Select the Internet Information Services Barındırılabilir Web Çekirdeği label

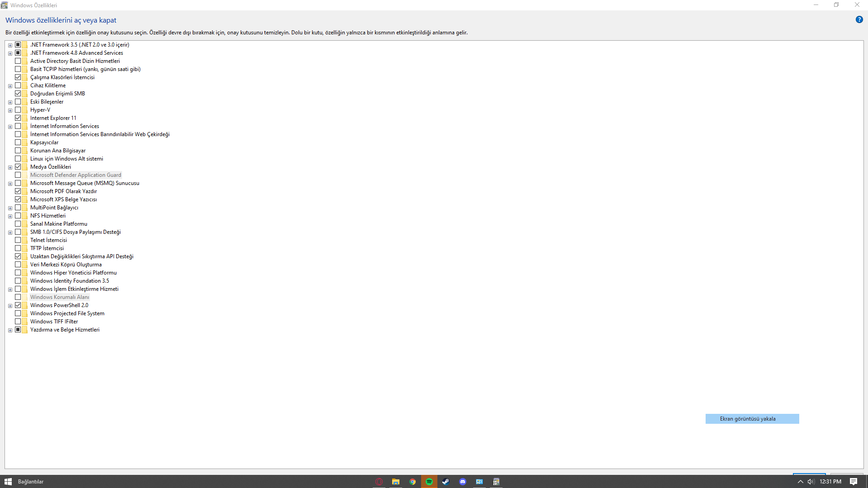[100, 134]
